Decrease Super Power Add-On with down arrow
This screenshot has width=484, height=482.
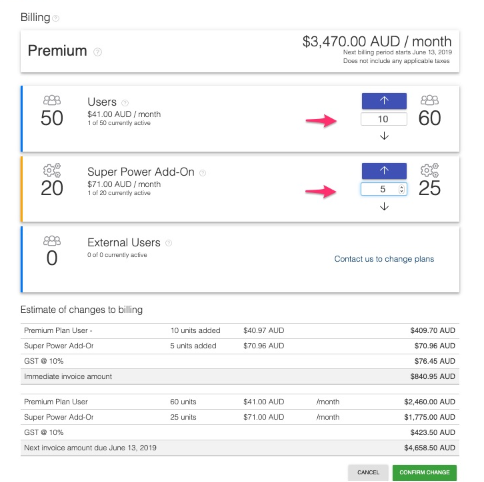click(384, 207)
